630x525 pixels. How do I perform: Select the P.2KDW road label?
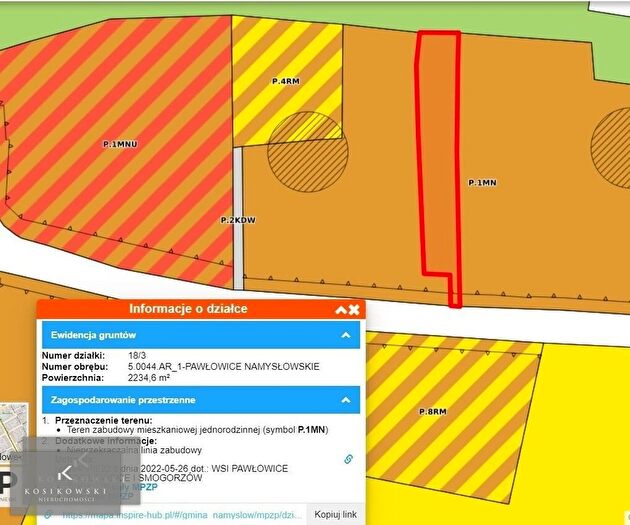pyautogui.click(x=238, y=220)
